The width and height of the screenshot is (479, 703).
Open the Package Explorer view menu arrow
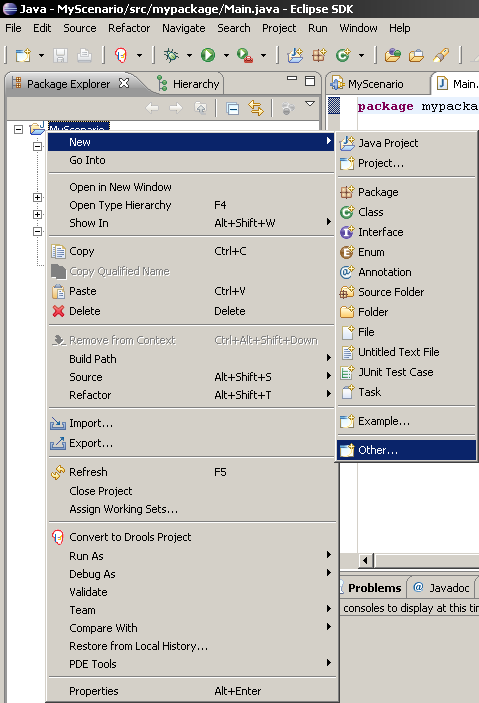pos(309,104)
